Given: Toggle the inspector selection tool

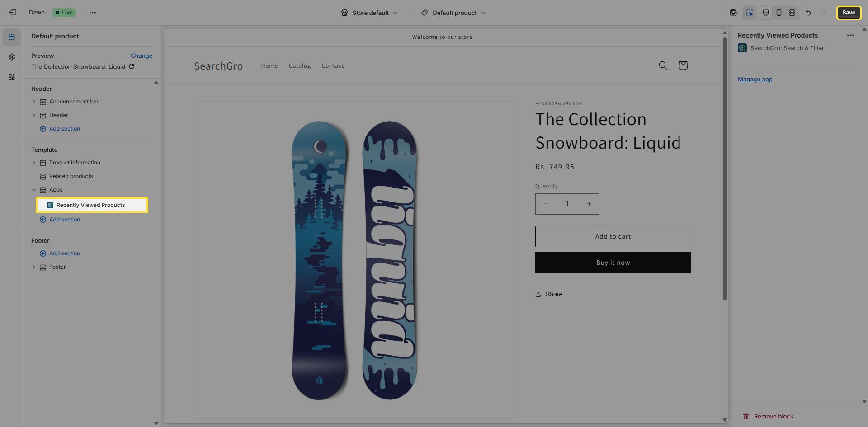Looking at the screenshot, I should click(x=750, y=13).
